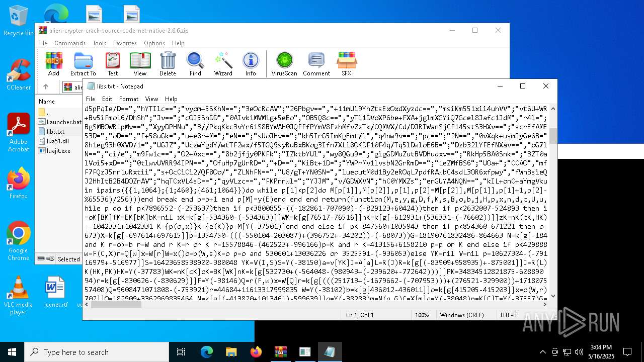This screenshot has height=362, width=644.
Task: Switch to Notepad via its taskbar icon
Action: (330, 352)
